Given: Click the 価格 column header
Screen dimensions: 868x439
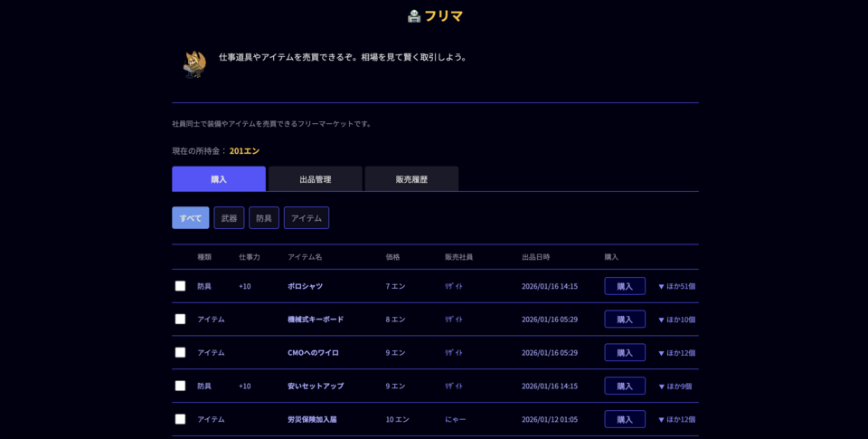Looking at the screenshot, I should [x=392, y=257].
